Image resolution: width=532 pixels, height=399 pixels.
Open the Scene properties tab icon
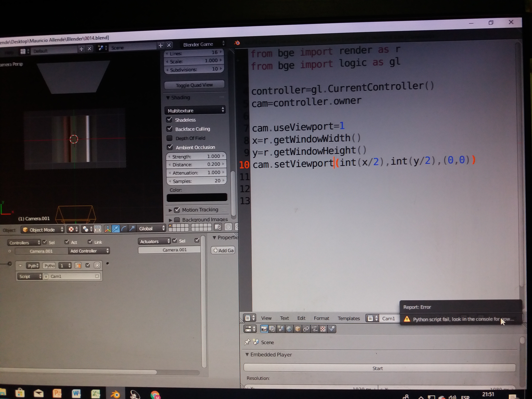(281, 329)
